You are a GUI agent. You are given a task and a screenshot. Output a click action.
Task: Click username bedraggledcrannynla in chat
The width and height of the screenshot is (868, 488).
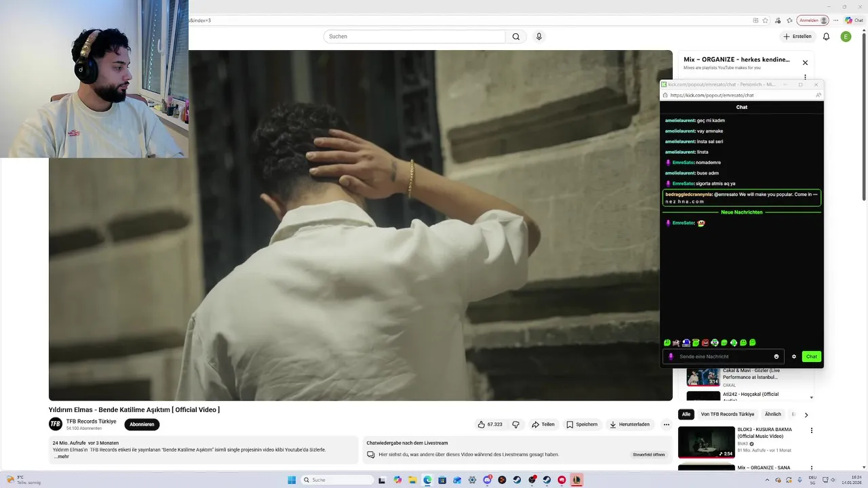(x=688, y=195)
